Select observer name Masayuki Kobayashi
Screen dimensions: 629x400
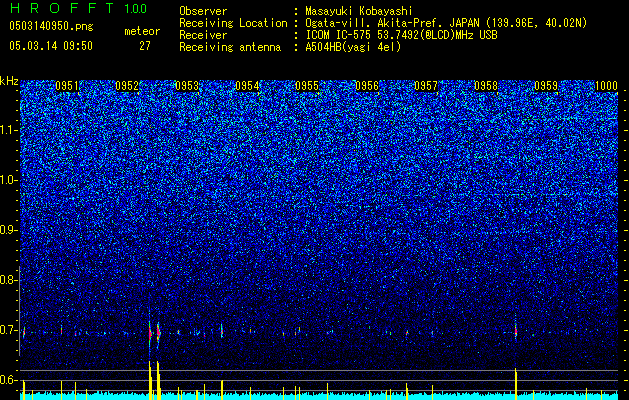pos(359,11)
